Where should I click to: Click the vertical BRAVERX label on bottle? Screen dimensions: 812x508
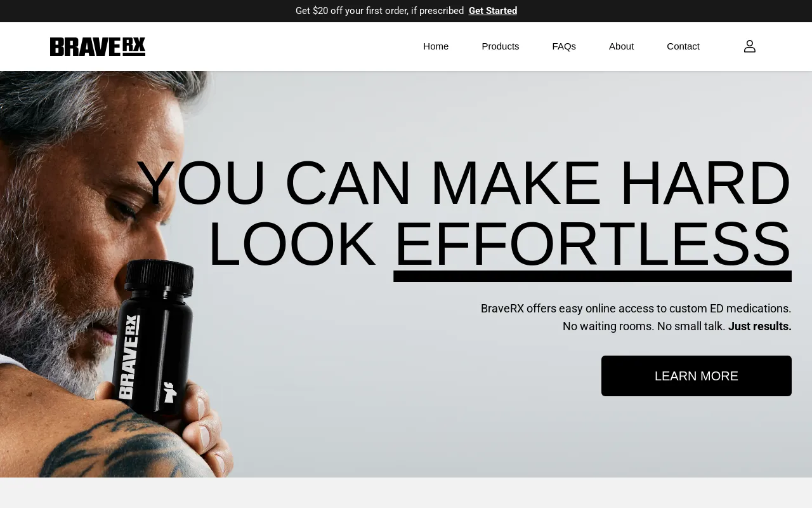click(129, 357)
